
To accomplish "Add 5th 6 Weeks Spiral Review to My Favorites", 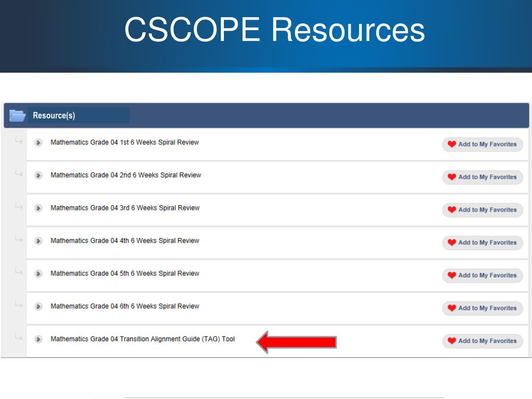I will (x=483, y=275).
